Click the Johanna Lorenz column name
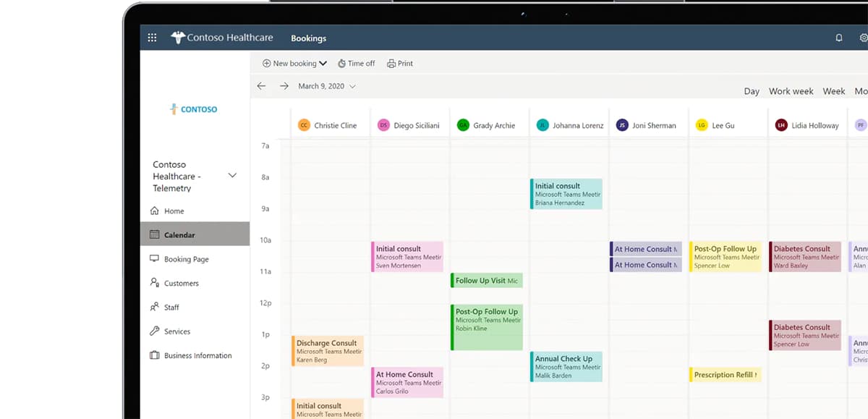Viewport: 868px width, 419px height. point(578,125)
